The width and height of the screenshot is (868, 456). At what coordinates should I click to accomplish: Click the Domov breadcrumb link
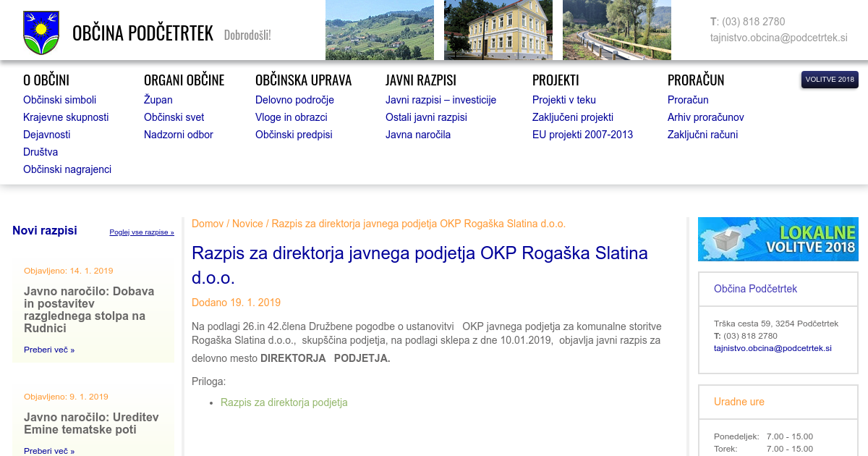tap(207, 224)
